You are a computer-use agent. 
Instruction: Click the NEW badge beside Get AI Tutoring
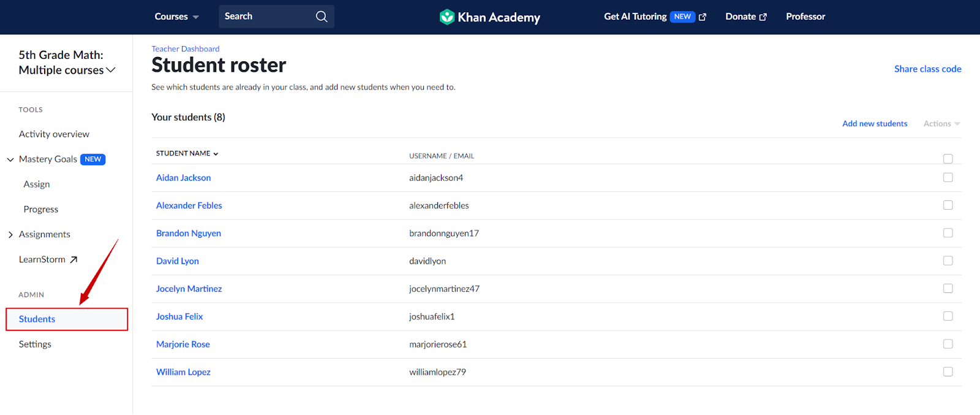coord(682,17)
